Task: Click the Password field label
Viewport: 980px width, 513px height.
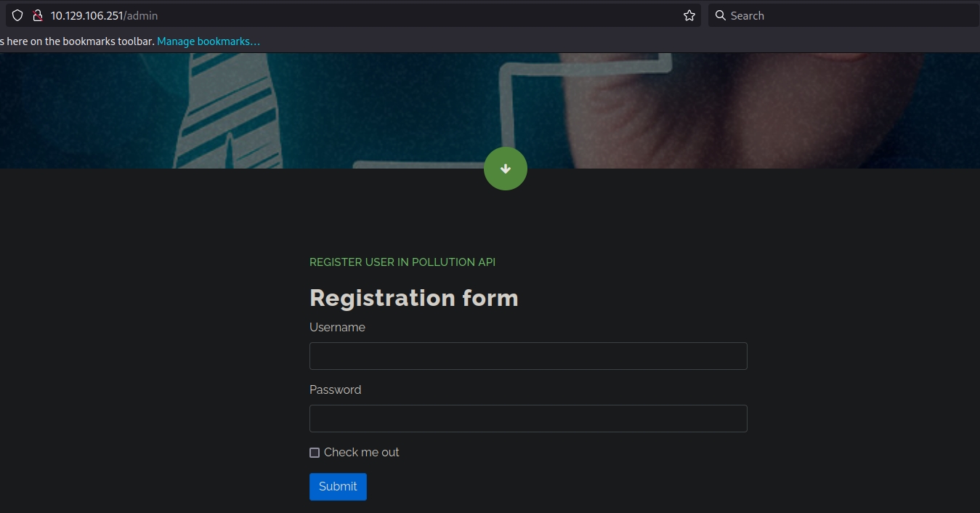Action: [x=335, y=390]
